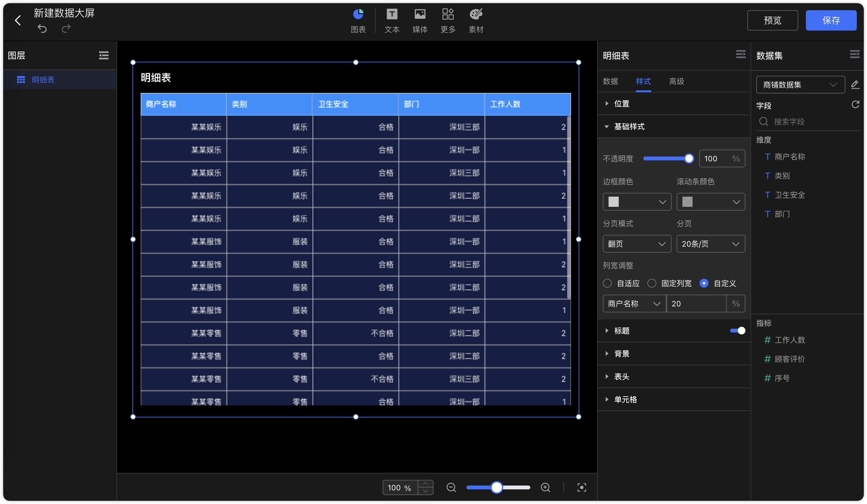Click the 工作人数 table header cell
Viewport: 867px width, 504px height.
tap(527, 104)
